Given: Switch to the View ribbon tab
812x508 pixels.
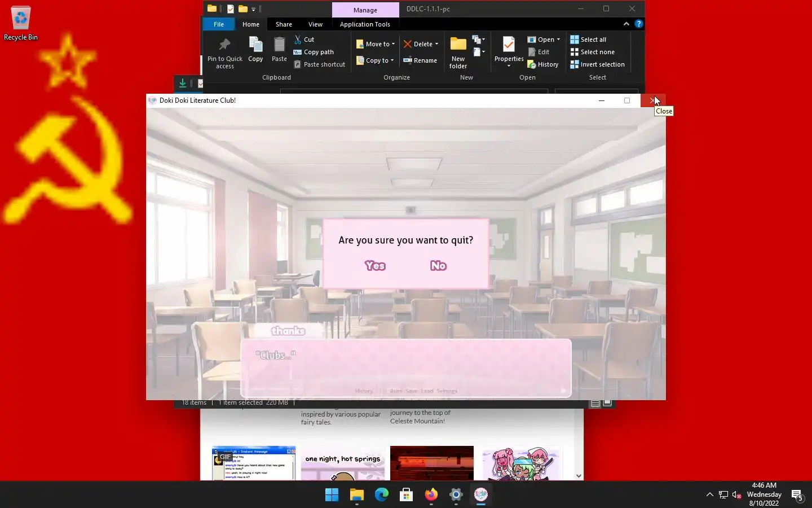Looking at the screenshot, I should [315, 24].
